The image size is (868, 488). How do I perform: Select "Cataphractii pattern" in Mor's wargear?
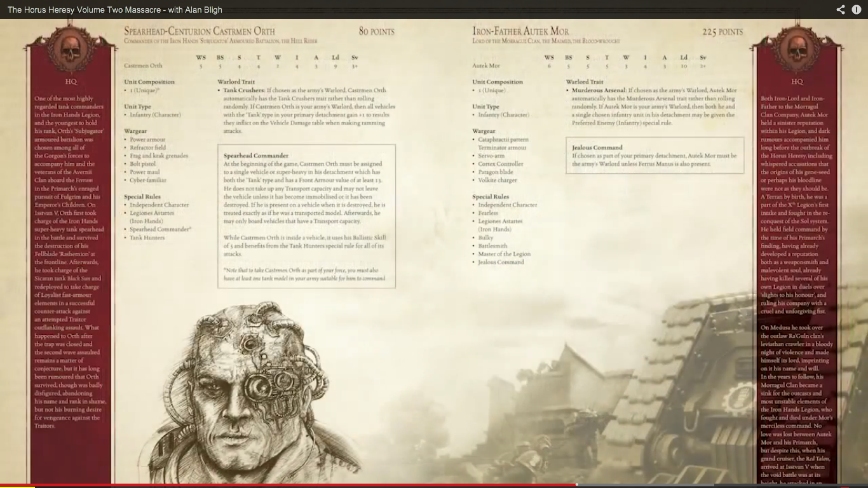[x=503, y=139]
